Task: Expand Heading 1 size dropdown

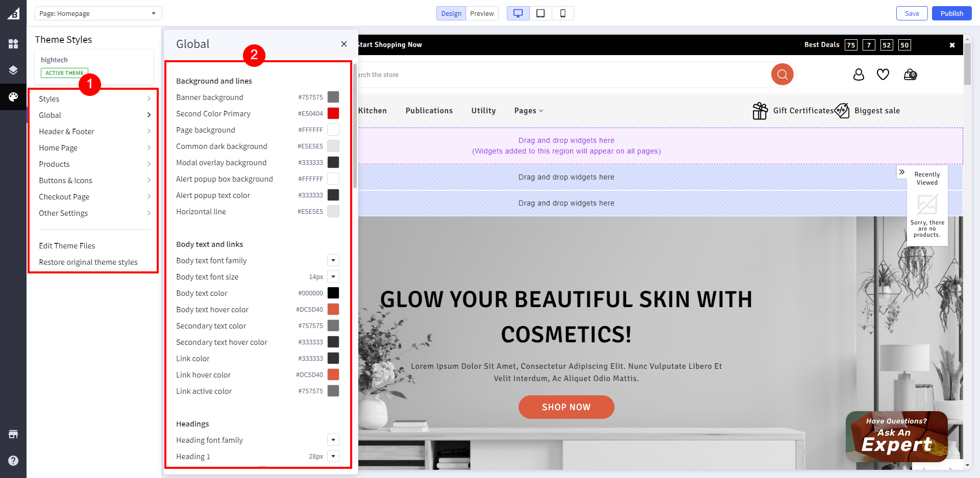Action: [x=333, y=457]
